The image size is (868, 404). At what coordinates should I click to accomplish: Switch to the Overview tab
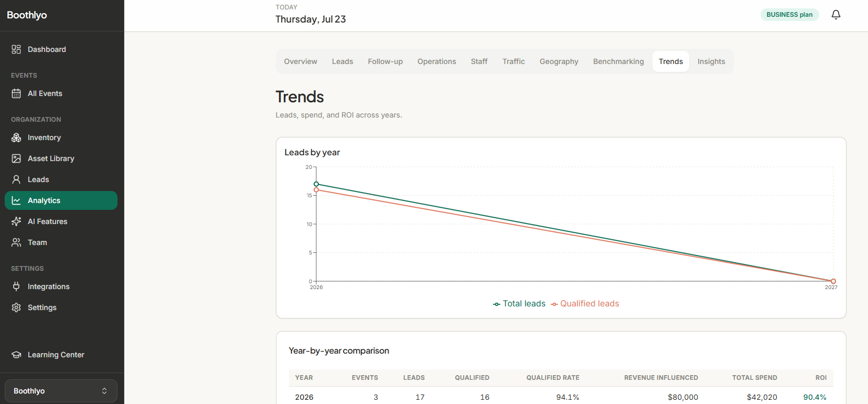coord(301,61)
